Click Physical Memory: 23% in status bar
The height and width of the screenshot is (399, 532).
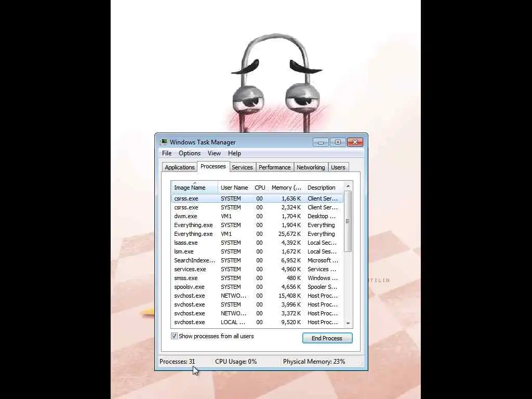tap(314, 362)
